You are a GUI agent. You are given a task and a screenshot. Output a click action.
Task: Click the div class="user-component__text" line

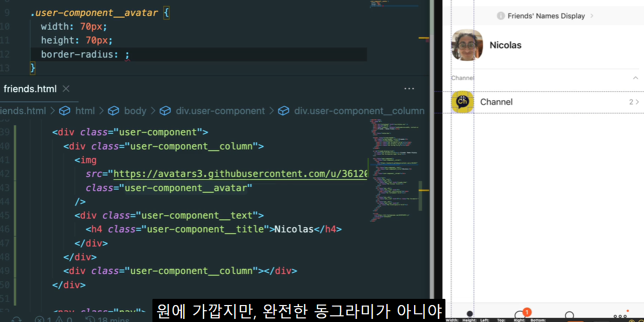point(169,216)
